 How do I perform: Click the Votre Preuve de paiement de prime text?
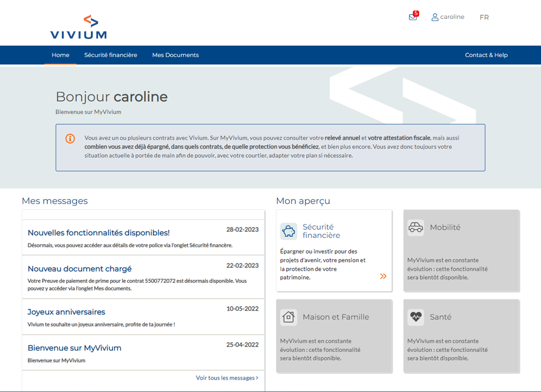(137, 285)
